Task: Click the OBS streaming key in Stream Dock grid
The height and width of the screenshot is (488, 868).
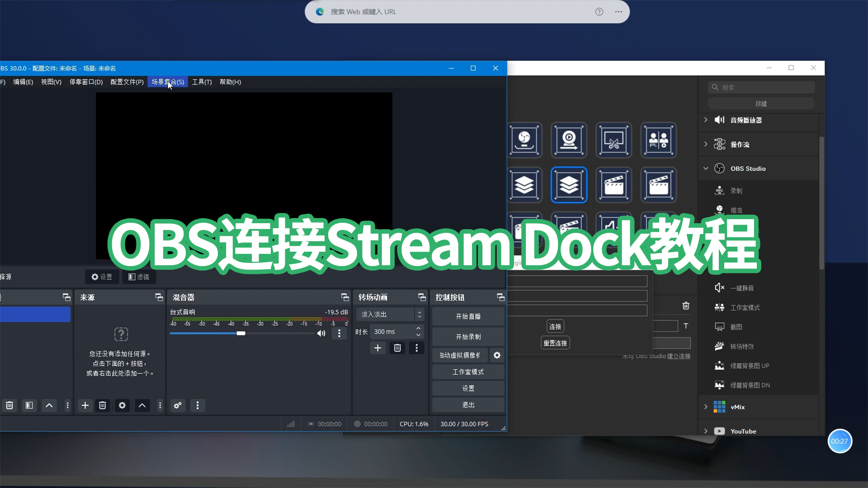Action: [524, 140]
